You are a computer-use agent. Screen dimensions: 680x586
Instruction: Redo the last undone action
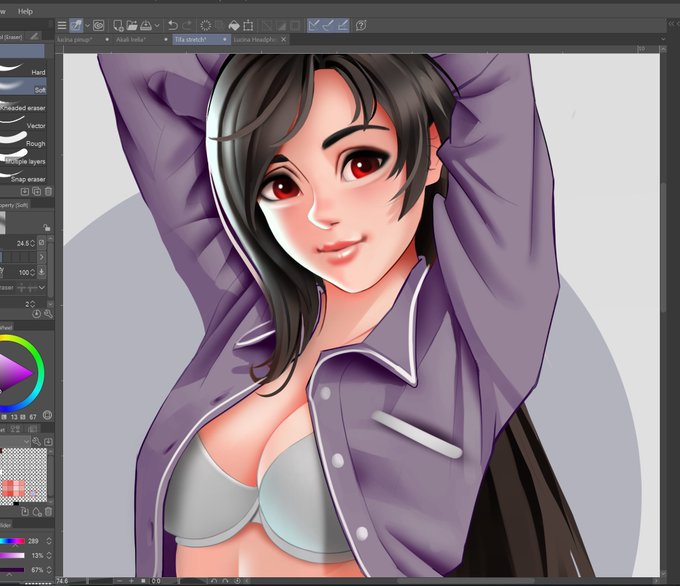click(x=187, y=26)
